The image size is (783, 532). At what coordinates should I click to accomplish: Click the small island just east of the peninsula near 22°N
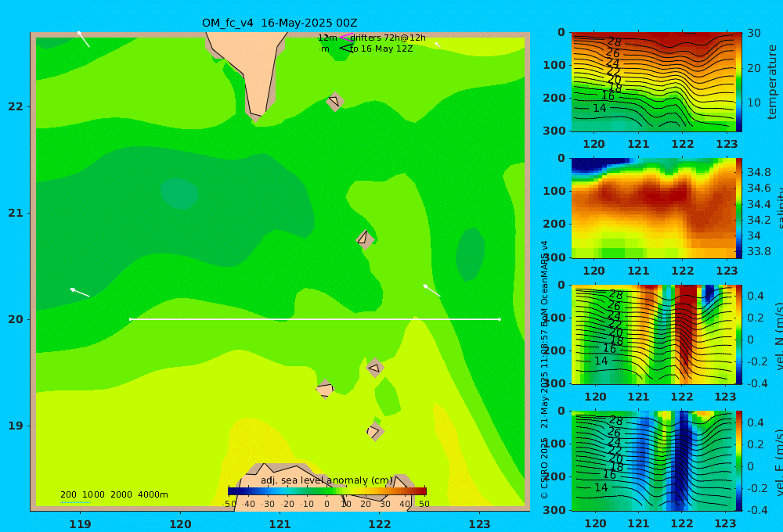(x=334, y=101)
